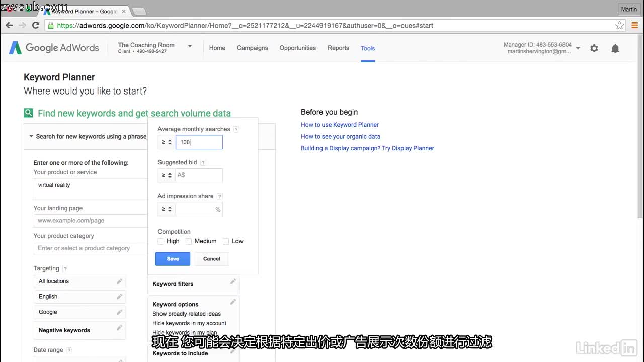Close the Keyword Planner browser tab
Viewport: 644px width, 362px height.
point(124,11)
